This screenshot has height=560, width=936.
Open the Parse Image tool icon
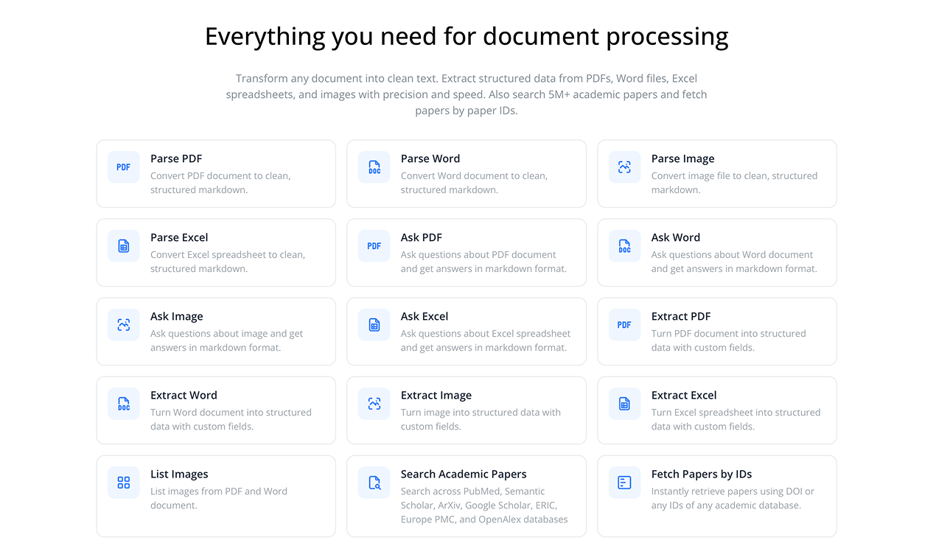[624, 167]
